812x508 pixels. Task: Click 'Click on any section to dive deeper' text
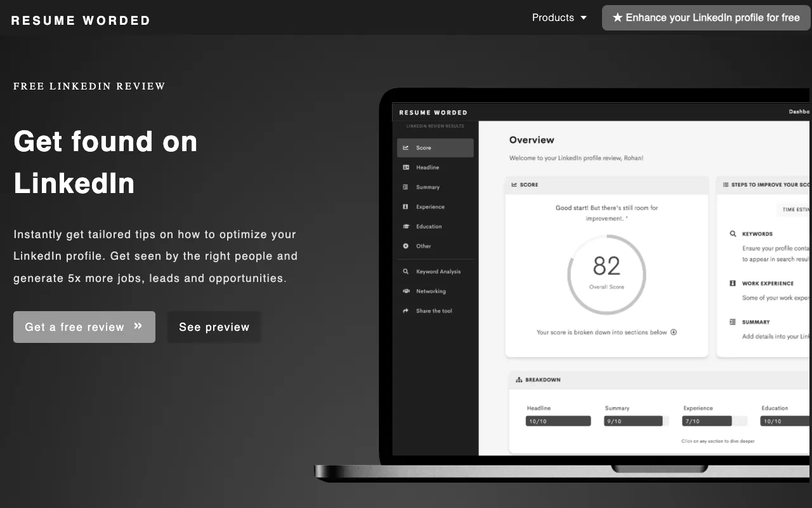(718, 441)
